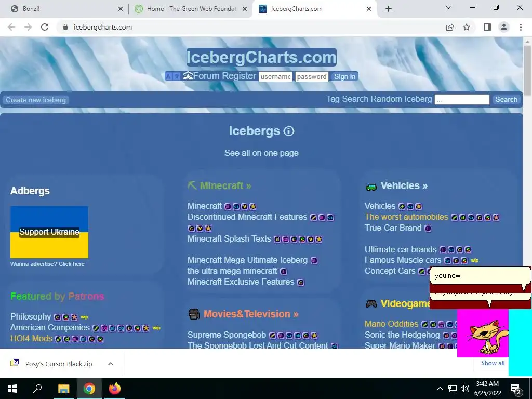
Task: Open the Vehicles » category heading
Action: 404,185
